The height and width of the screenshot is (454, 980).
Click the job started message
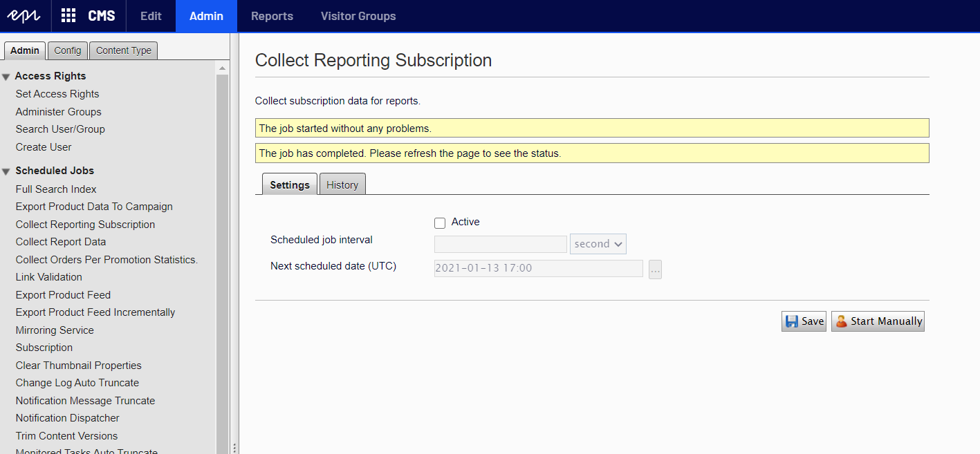click(592, 128)
